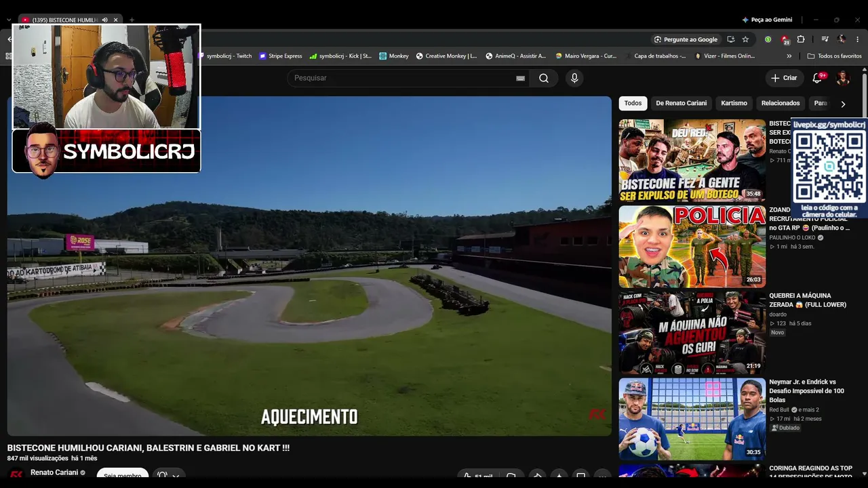The image size is (868, 488).
Task: Select the Todos filter chip
Action: (633, 103)
